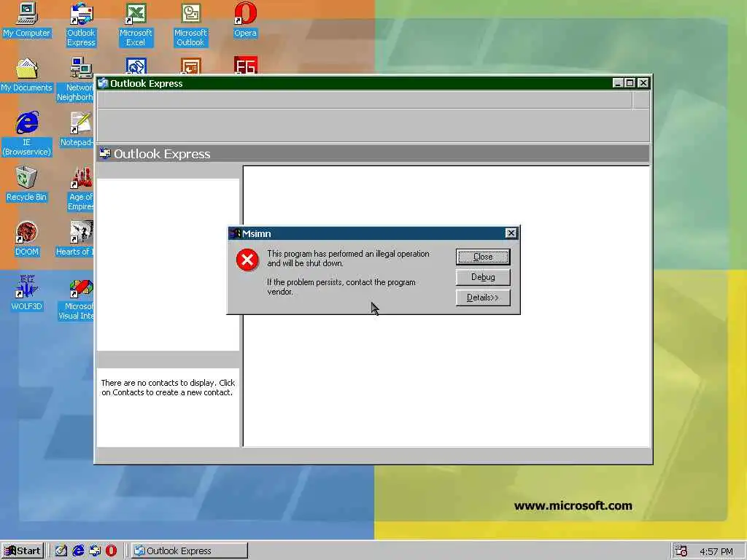747x560 pixels.
Task: Click the Outlook Express window title bar
Action: [373, 83]
